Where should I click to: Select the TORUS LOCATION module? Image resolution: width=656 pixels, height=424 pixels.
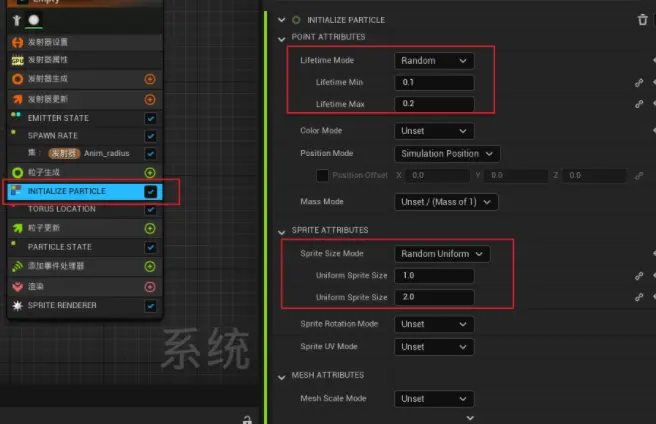pyautogui.click(x=85, y=209)
